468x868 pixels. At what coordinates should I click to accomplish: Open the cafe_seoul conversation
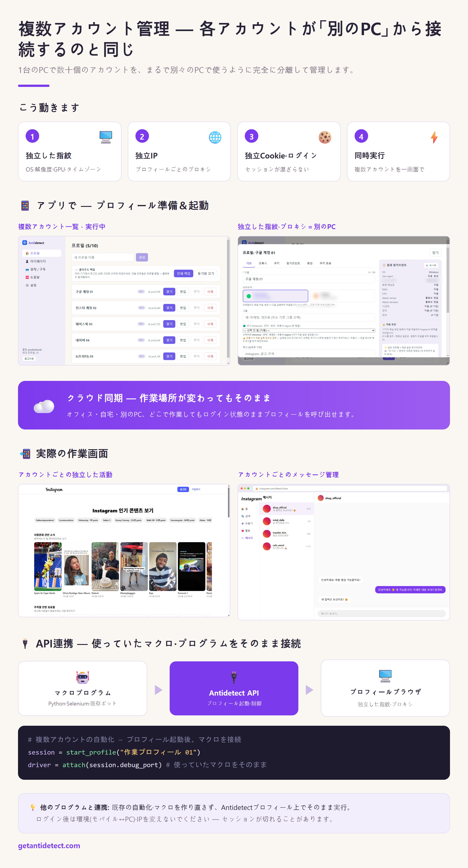pyautogui.click(x=286, y=546)
